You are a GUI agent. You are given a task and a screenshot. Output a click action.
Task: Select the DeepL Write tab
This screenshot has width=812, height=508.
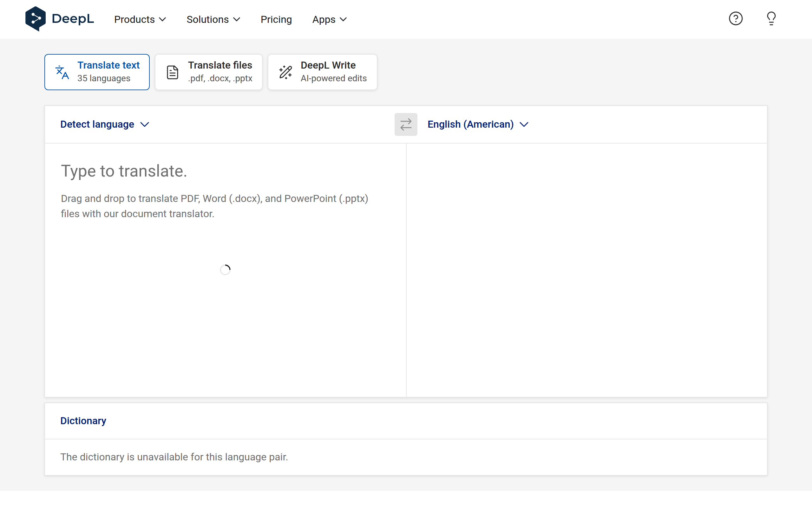tap(323, 72)
